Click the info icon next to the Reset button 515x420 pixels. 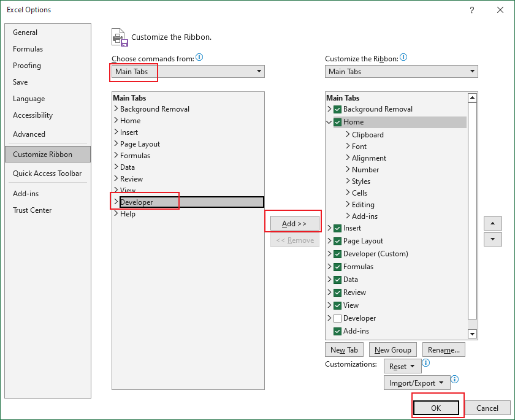(x=425, y=363)
